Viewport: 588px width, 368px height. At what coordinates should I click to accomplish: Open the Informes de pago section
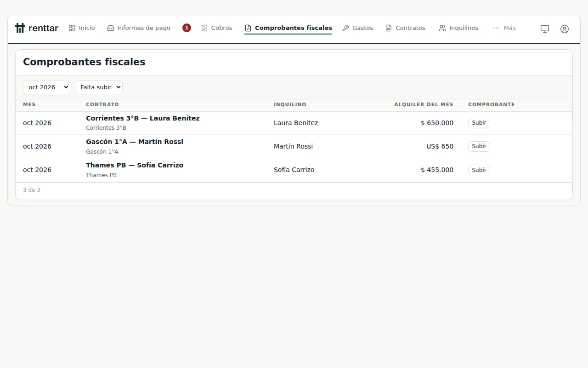point(139,28)
